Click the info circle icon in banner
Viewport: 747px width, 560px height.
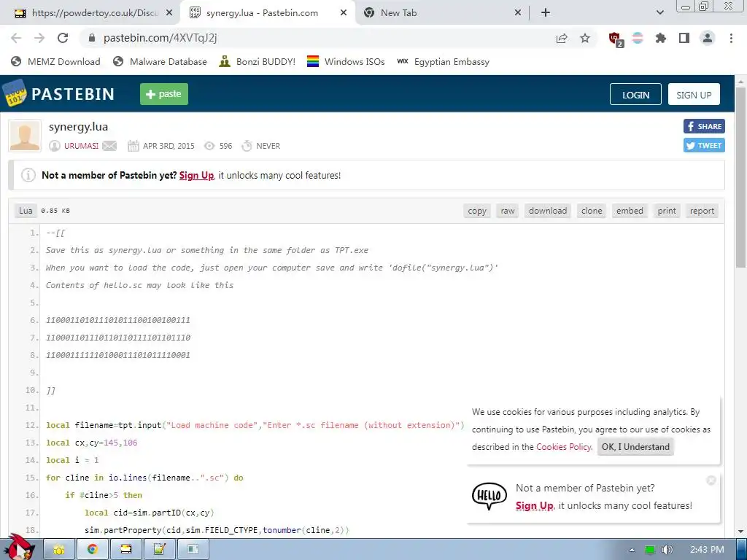tap(28, 175)
